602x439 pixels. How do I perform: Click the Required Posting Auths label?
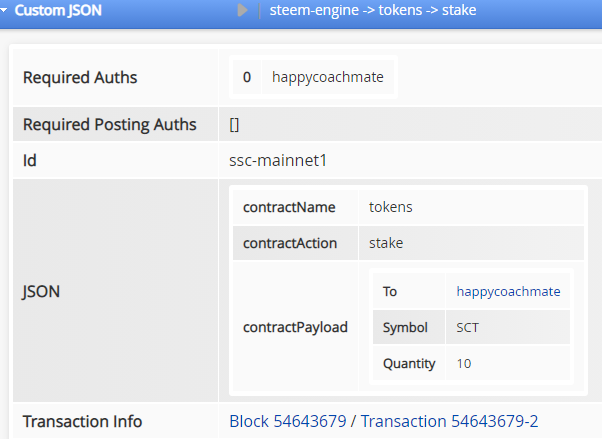point(109,124)
